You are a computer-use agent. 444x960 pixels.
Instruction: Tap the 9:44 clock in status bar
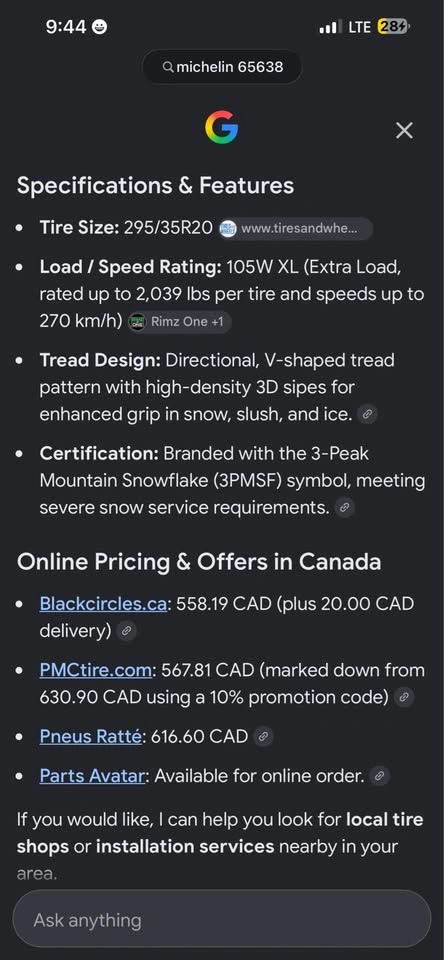[66, 27]
